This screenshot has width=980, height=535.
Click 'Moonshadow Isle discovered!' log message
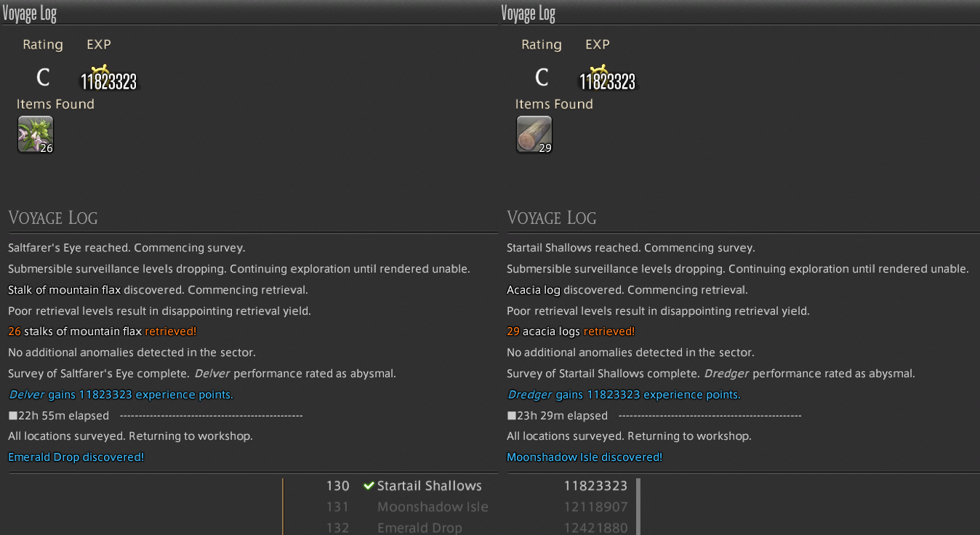point(585,457)
